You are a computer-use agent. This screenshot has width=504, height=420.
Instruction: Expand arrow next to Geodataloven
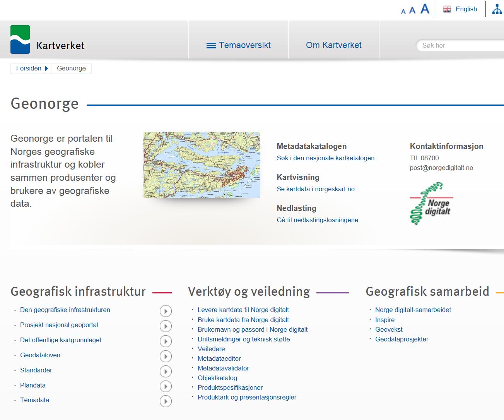tap(166, 356)
